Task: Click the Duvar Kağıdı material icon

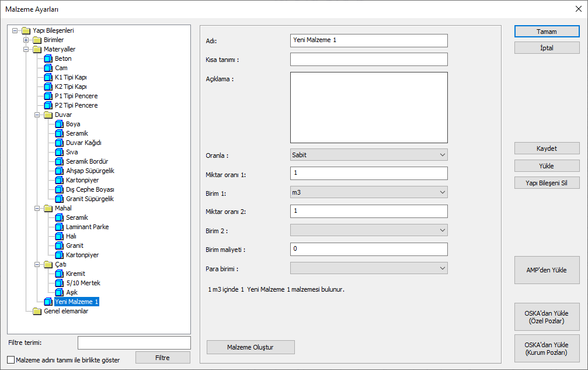Action: pos(59,143)
